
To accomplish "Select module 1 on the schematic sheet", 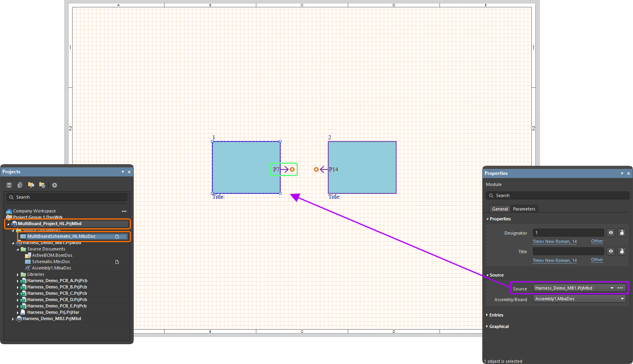I will pyautogui.click(x=246, y=167).
